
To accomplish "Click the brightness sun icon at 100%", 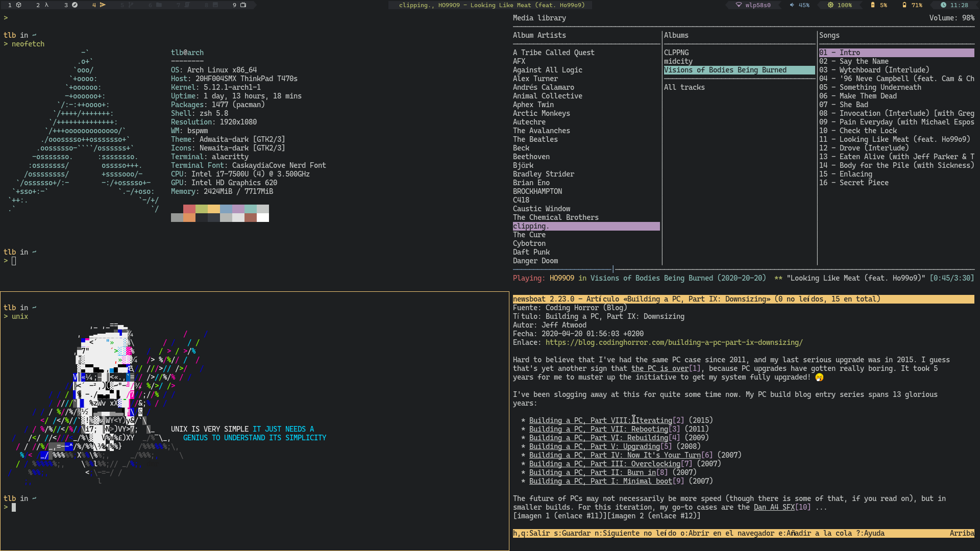I will (x=830, y=5).
